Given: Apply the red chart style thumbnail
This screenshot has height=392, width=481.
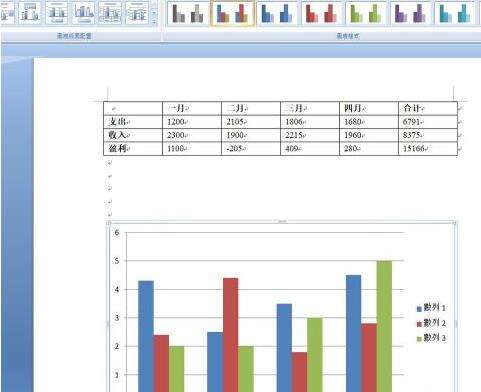Looking at the screenshot, I should [322, 14].
